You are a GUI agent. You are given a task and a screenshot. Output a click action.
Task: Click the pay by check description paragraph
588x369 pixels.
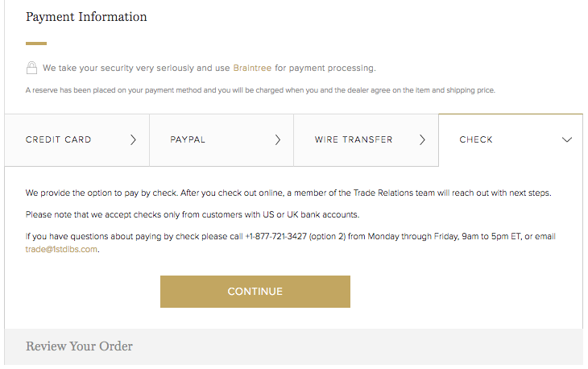(x=288, y=193)
